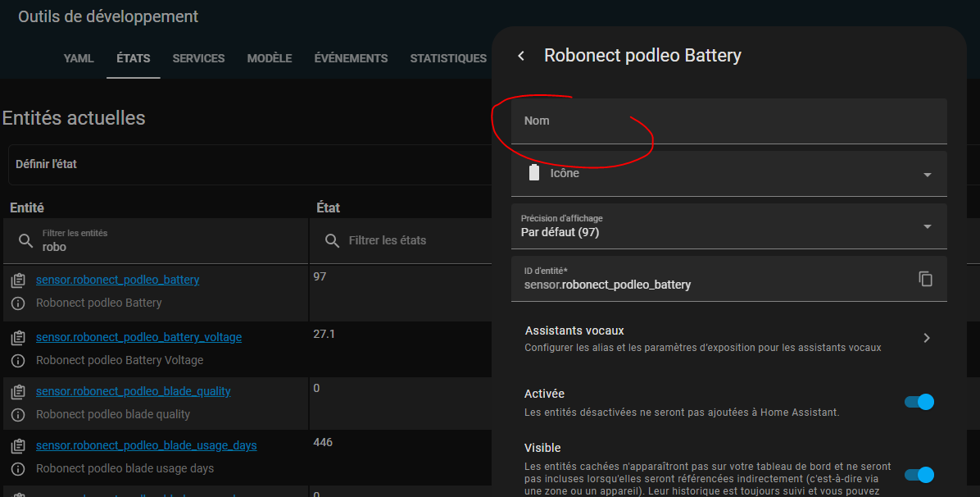Copy the entity ID with the clipboard icon

pos(925,279)
